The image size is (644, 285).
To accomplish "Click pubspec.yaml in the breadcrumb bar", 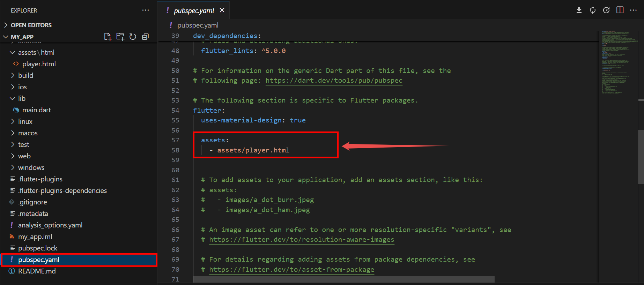I will (198, 25).
